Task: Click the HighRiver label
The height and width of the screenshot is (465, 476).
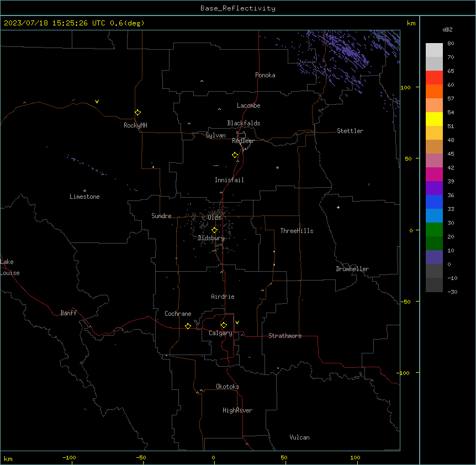Action: click(237, 410)
